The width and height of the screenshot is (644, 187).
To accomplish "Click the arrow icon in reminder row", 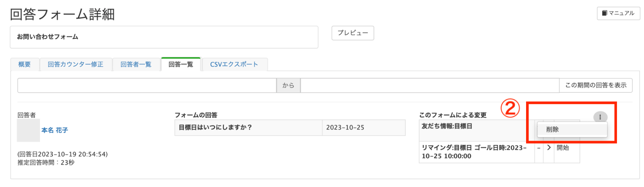I will coord(549,148).
